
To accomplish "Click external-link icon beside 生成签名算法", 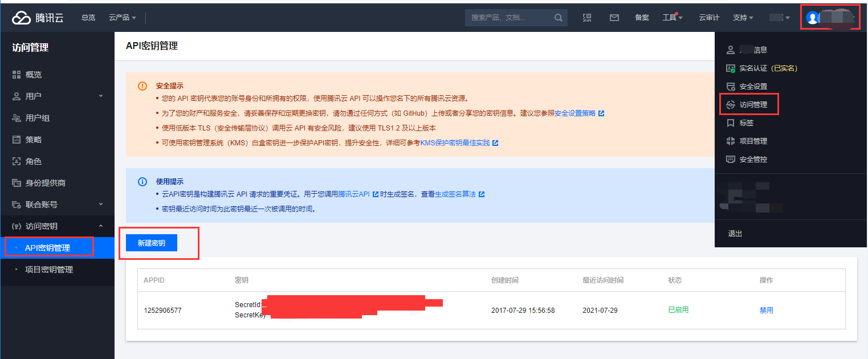I will pyautogui.click(x=482, y=194).
